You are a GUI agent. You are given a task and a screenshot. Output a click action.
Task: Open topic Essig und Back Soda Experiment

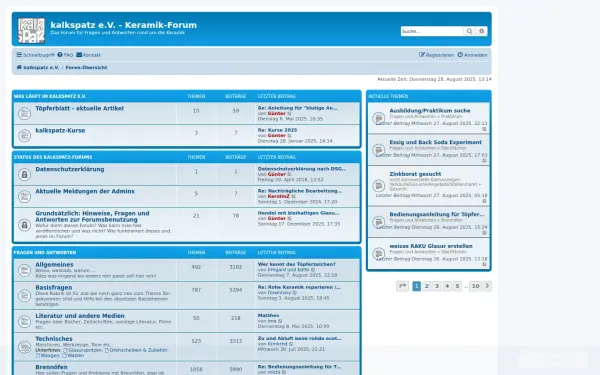(x=435, y=142)
